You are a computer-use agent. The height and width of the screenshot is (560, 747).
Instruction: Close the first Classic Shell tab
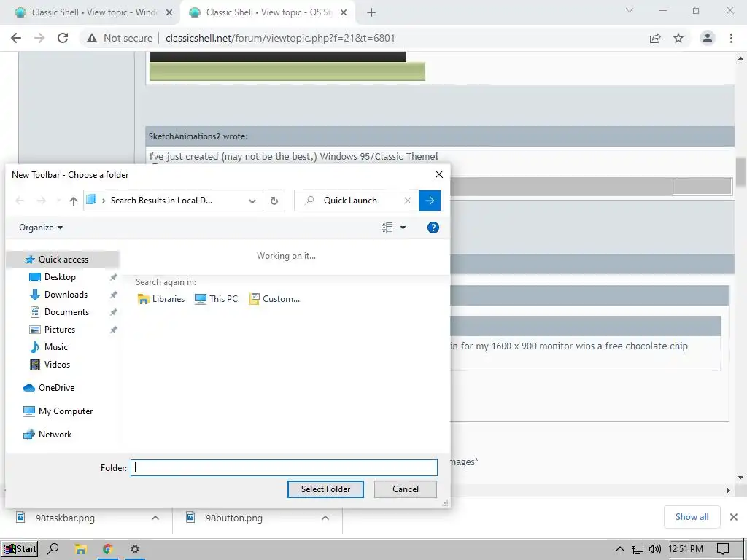pos(169,13)
